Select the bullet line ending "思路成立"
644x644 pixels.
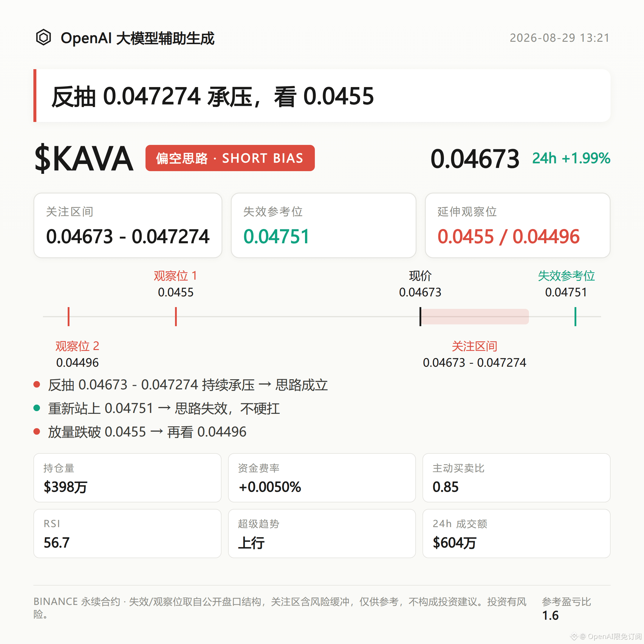click(x=181, y=385)
